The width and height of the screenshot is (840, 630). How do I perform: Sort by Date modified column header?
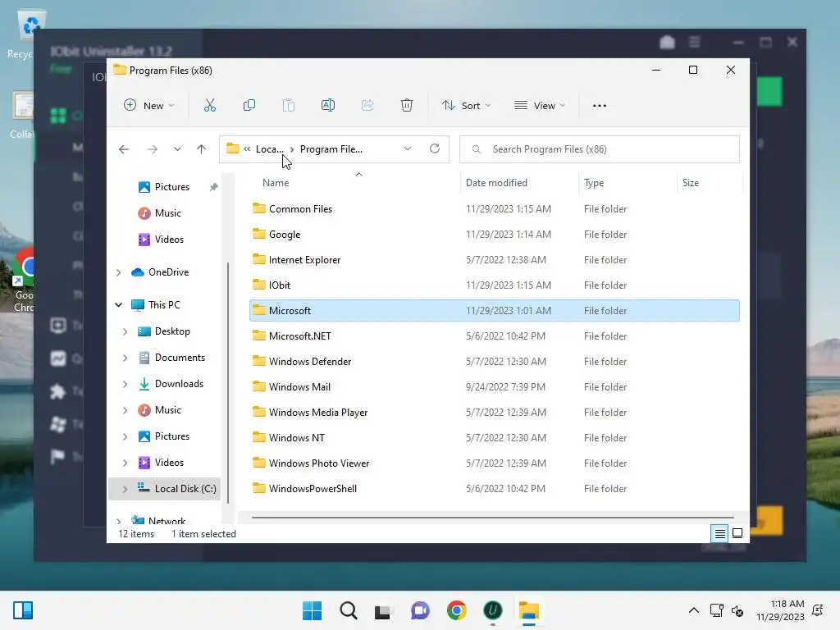[496, 183]
